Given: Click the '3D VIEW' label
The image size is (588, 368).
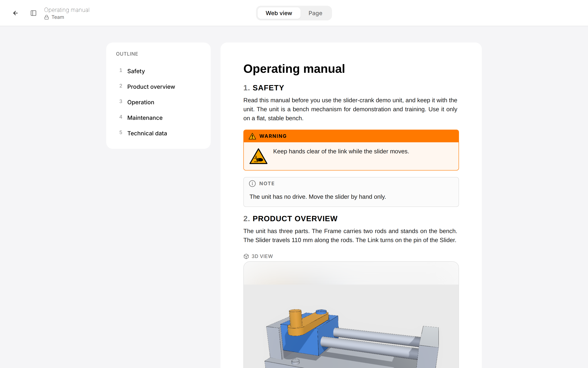Looking at the screenshot, I should 262,256.
